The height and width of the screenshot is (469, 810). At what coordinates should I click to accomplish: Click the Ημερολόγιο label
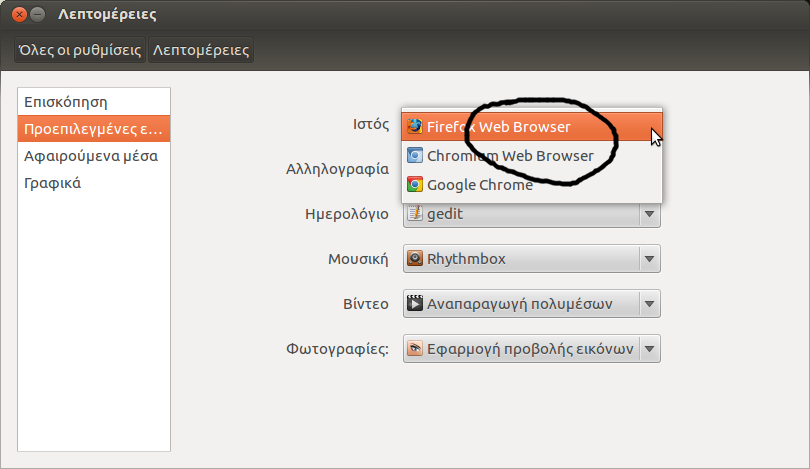pyautogui.click(x=347, y=214)
